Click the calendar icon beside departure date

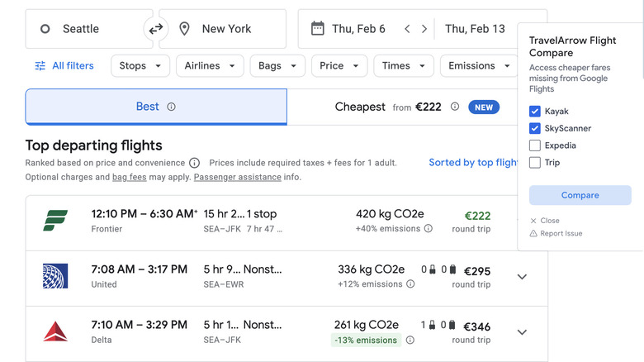click(317, 29)
